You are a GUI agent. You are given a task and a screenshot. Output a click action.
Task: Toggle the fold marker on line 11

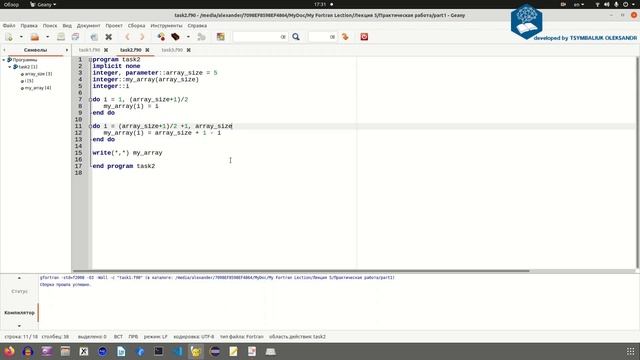(x=90, y=126)
